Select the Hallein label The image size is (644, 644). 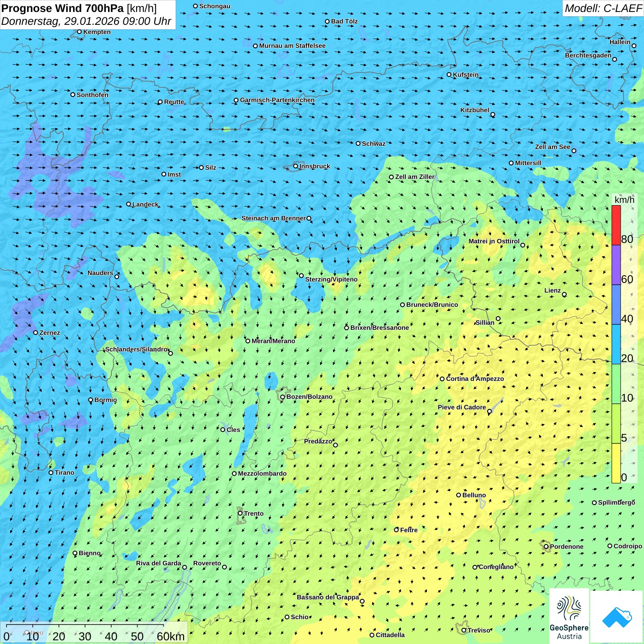620,42
